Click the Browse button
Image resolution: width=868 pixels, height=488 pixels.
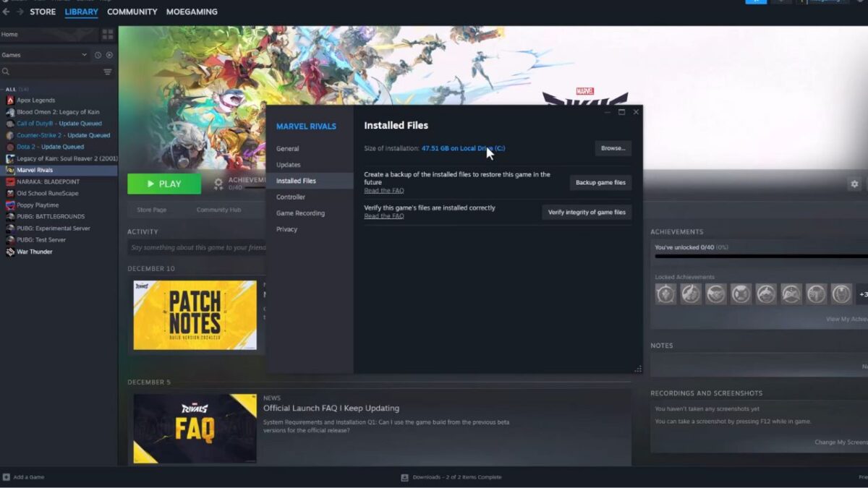coord(613,148)
